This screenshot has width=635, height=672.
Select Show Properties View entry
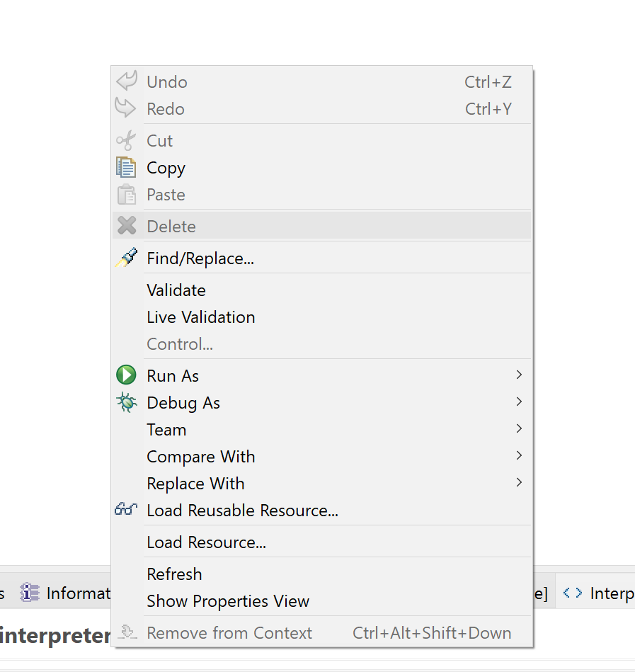coord(228,601)
